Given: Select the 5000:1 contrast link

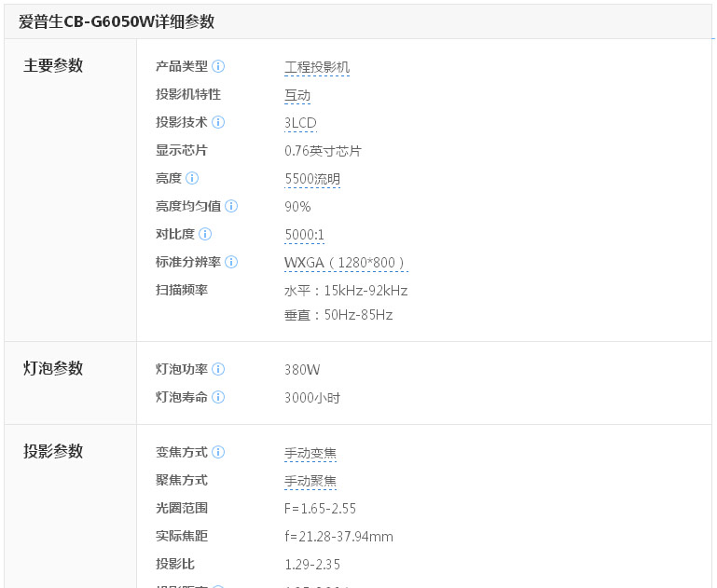Looking at the screenshot, I should (x=304, y=235).
